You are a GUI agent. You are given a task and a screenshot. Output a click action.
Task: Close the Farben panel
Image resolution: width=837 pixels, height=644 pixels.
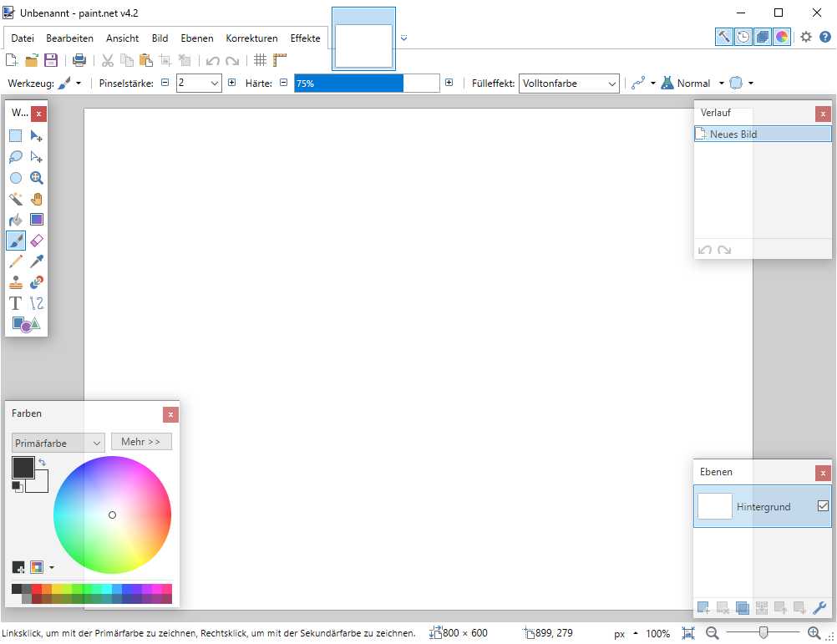(170, 414)
